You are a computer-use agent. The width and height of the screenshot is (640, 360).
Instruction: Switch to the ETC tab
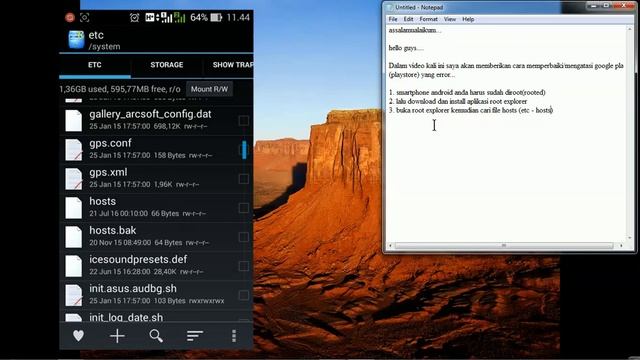(x=95, y=65)
